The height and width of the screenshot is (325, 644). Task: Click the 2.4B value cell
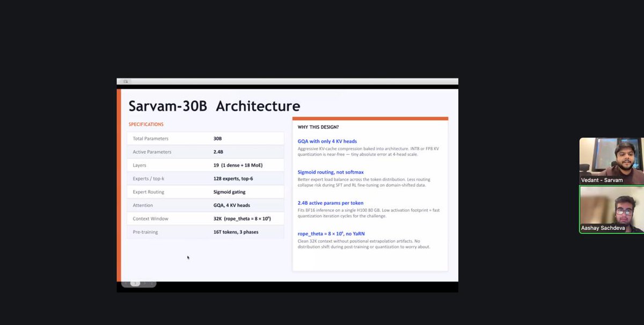[x=218, y=152]
